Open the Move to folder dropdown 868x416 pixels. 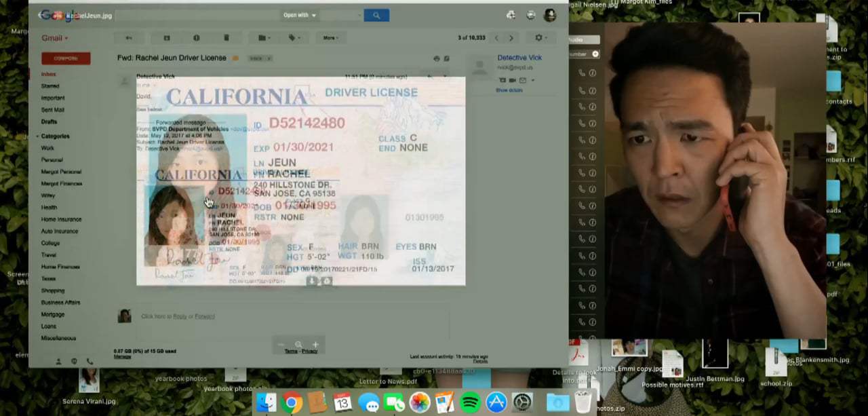click(x=264, y=38)
